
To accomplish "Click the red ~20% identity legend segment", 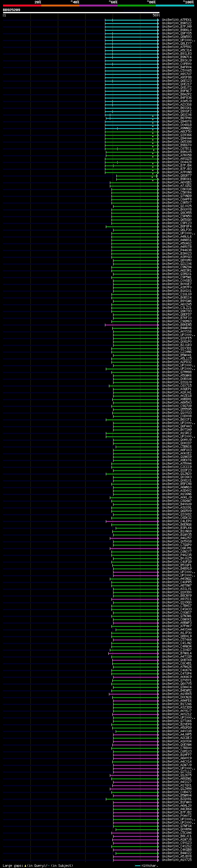I will click(22, 6).
